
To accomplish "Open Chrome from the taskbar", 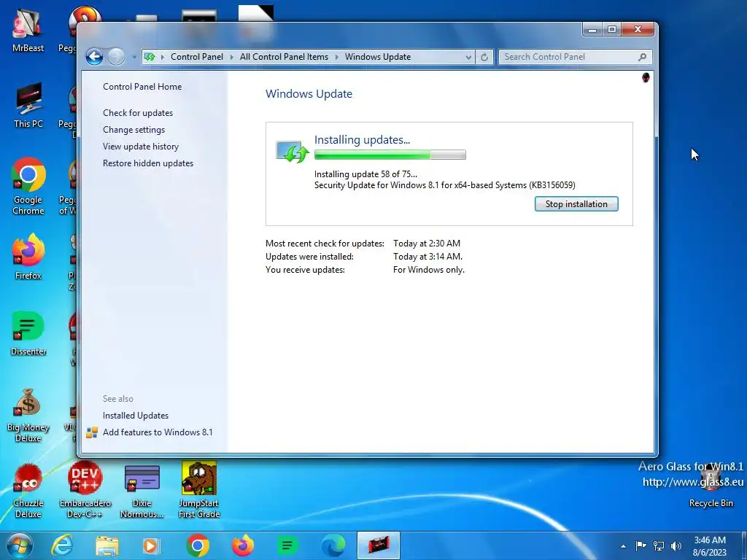I will pos(198,545).
